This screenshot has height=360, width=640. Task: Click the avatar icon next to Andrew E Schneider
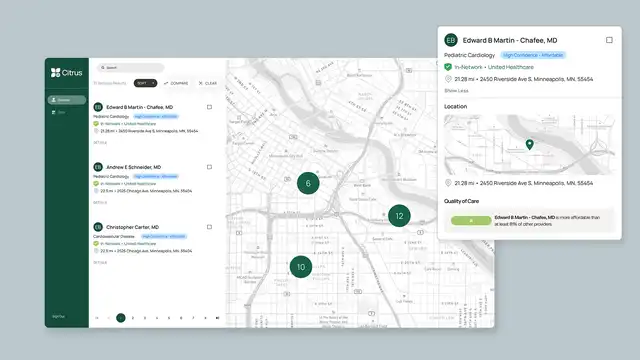pos(98,167)
